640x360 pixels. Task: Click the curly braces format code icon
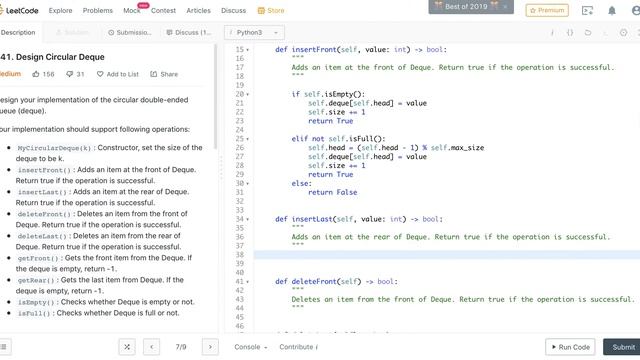point(570,33)
